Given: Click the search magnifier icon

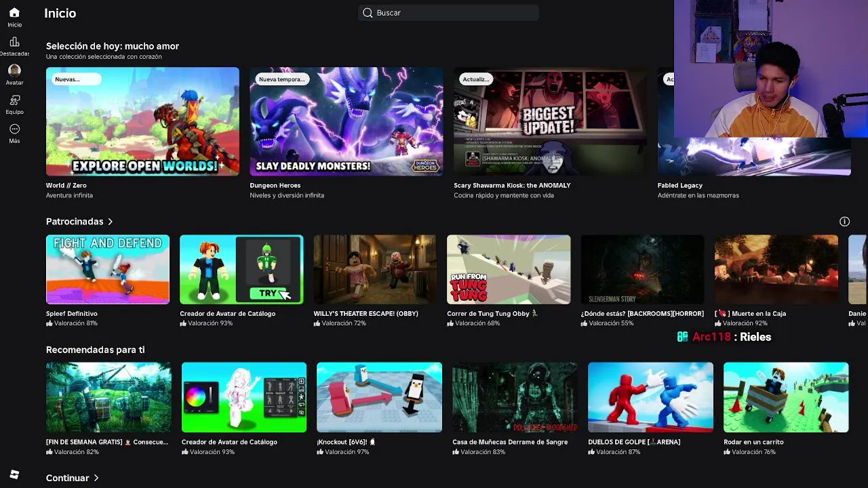Looking at the screenshot, I should point(368,13).
